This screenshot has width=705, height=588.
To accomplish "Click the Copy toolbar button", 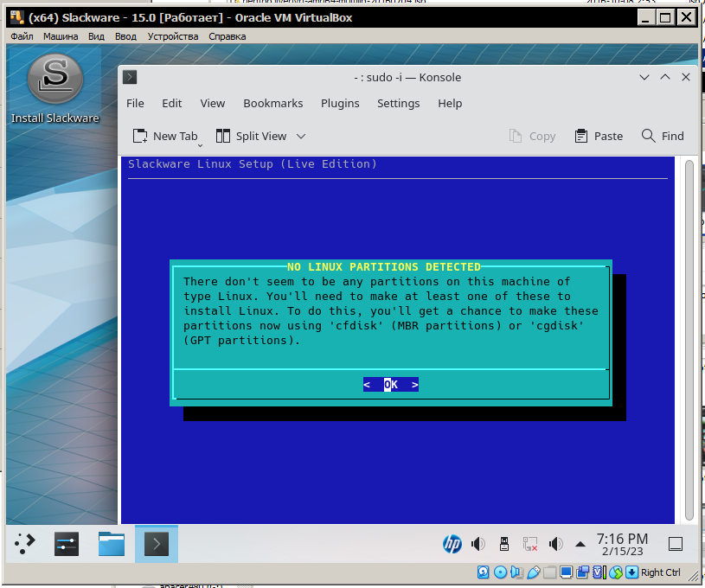I will [533, 137].
